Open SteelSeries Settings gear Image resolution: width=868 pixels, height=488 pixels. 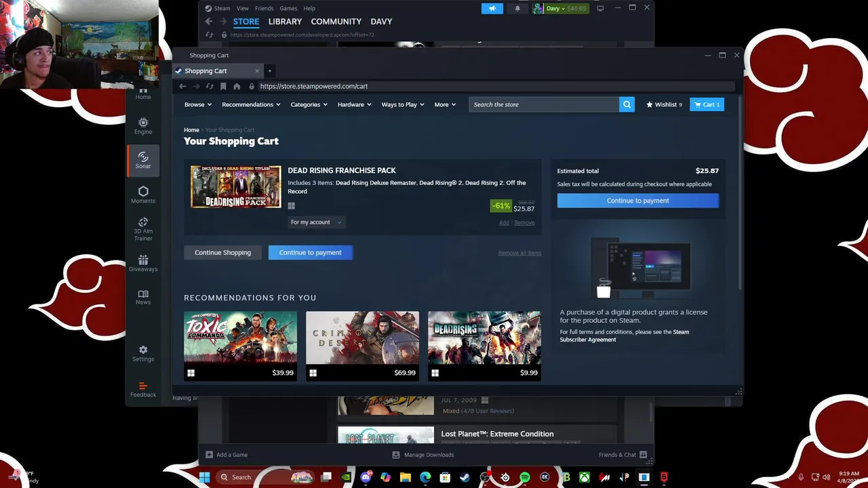point(143,354)
